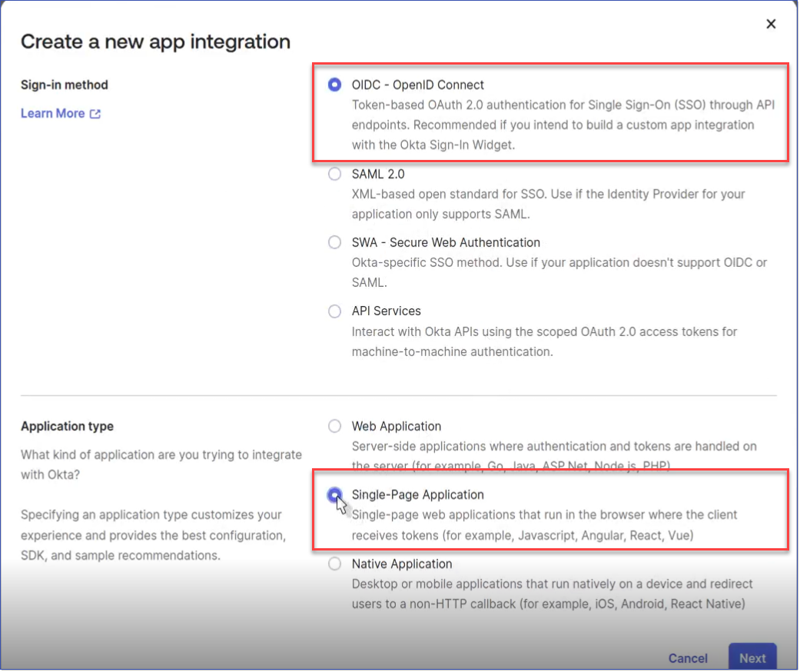
Task: Select the API Services radio button
Action: coord(335,311)
